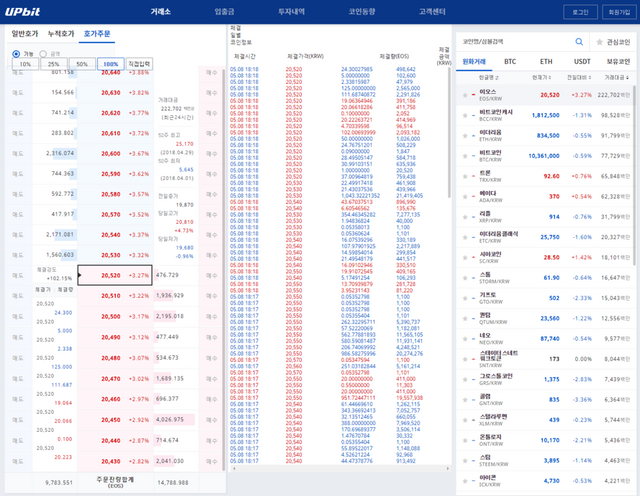Click 매수 in the 20,600 price row
The width and height of the screenshot is (640, 496).
click(211, 154)
